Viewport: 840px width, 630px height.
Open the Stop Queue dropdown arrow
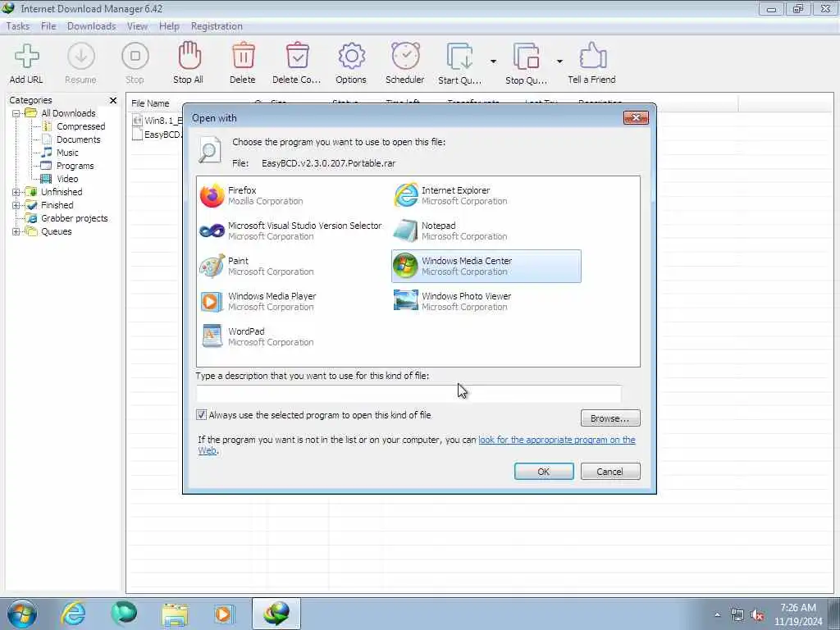click(x=559, y=61)
